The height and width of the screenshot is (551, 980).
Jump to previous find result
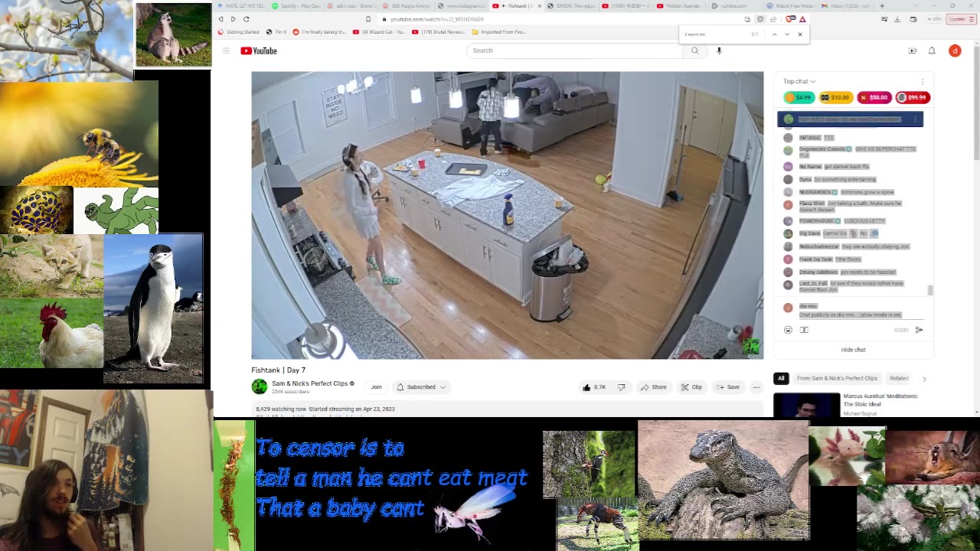pyautogui.click(x=774, y=34)
